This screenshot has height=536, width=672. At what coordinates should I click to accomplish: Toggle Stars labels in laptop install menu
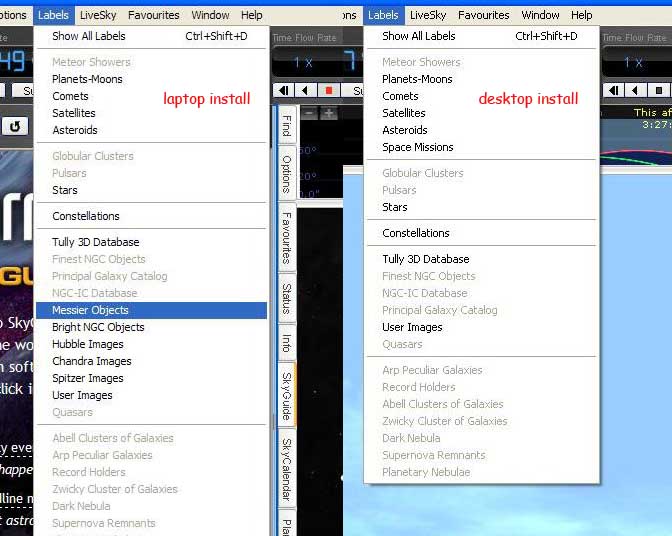(x=151, y=190)
